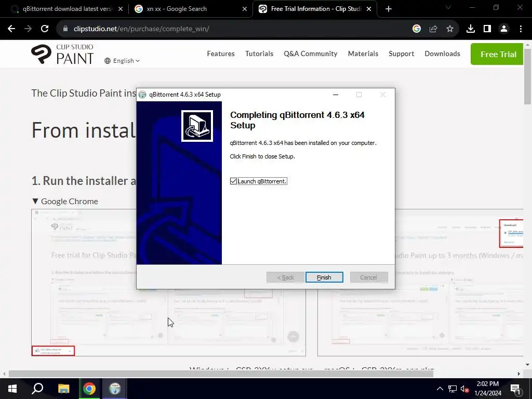Viewport: 532px width, 399px height.
Task: Open Materials nav link
Action: pyautogui.click(x=363, y=54)
